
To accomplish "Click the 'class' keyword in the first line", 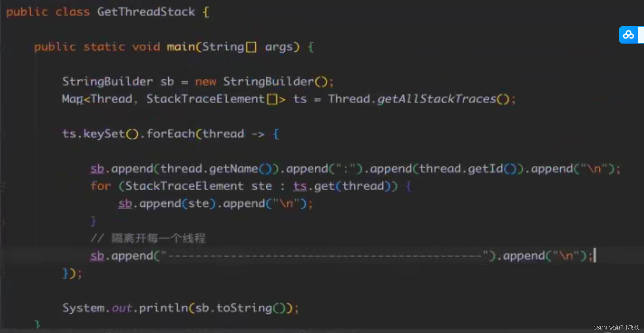I will 73,12.
